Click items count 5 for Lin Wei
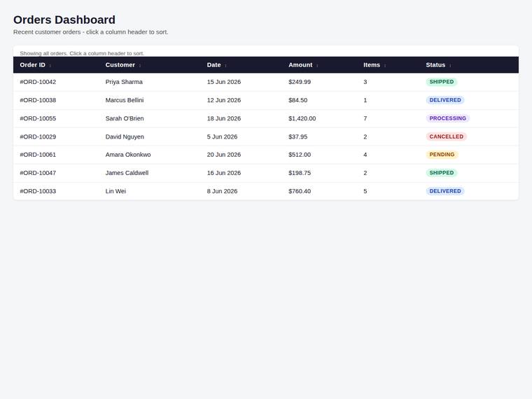The height and width of the screenshot is (399, 532). (x=365, y=191)
